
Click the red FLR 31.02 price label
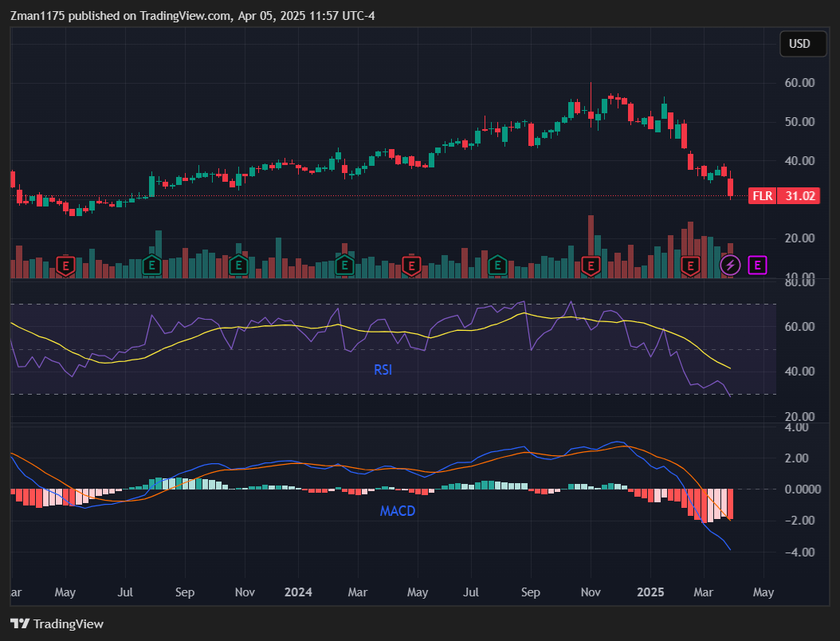pos(783,195)
